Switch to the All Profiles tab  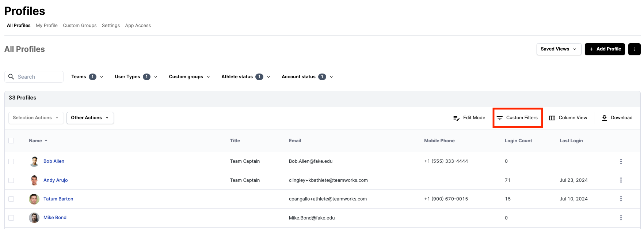(x=19, y=26)
